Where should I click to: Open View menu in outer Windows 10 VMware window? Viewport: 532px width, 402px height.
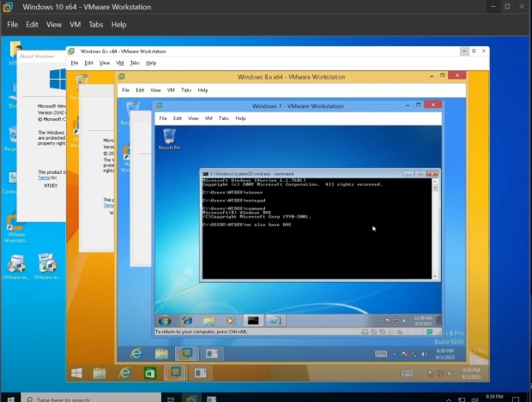[54, 24]
